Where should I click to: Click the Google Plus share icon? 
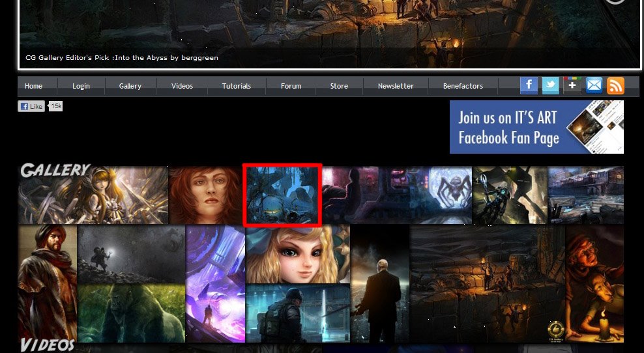click(x=572, y=86)
